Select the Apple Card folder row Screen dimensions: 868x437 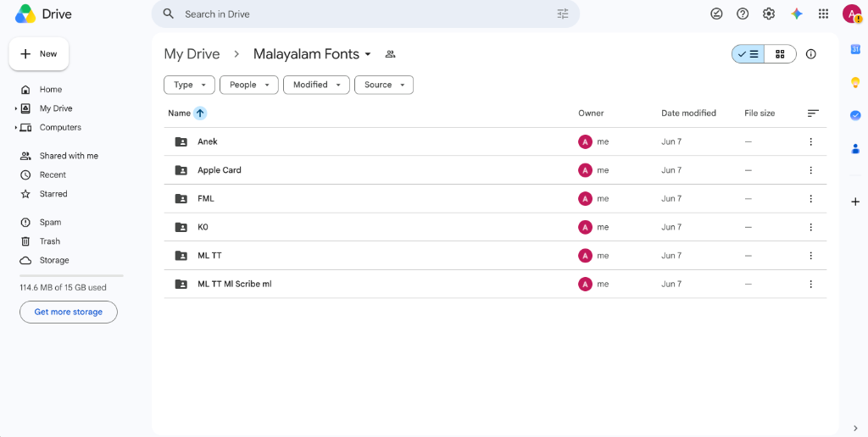495,170
